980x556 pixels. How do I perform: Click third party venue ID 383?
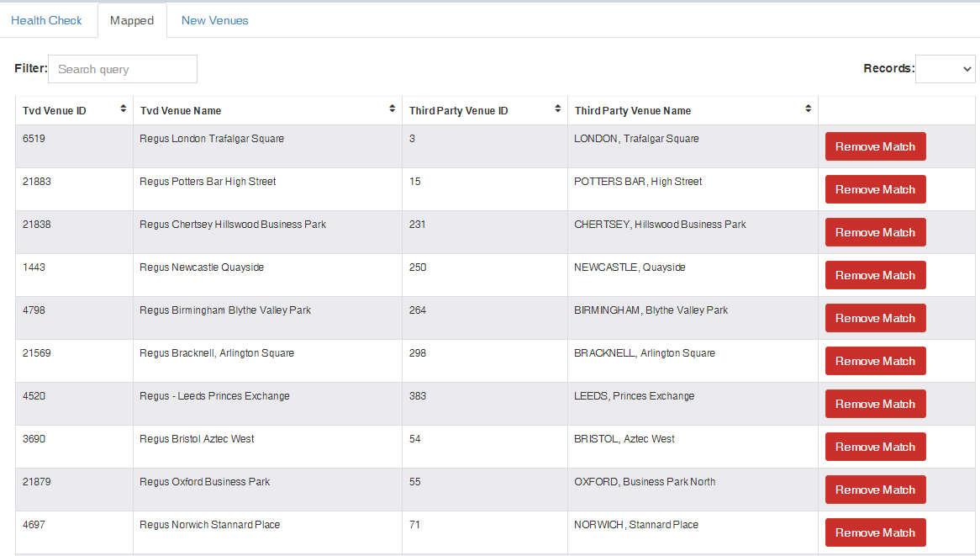pos(418,396)
